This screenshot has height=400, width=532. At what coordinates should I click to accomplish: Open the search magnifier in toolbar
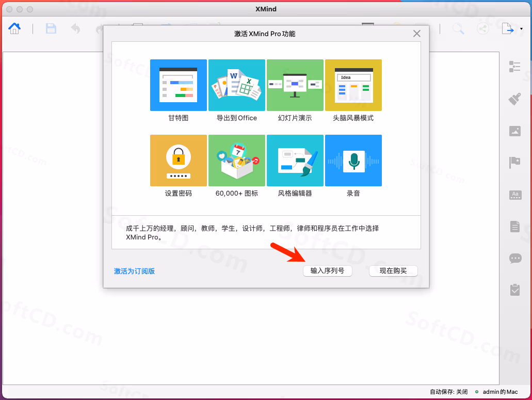458,28
